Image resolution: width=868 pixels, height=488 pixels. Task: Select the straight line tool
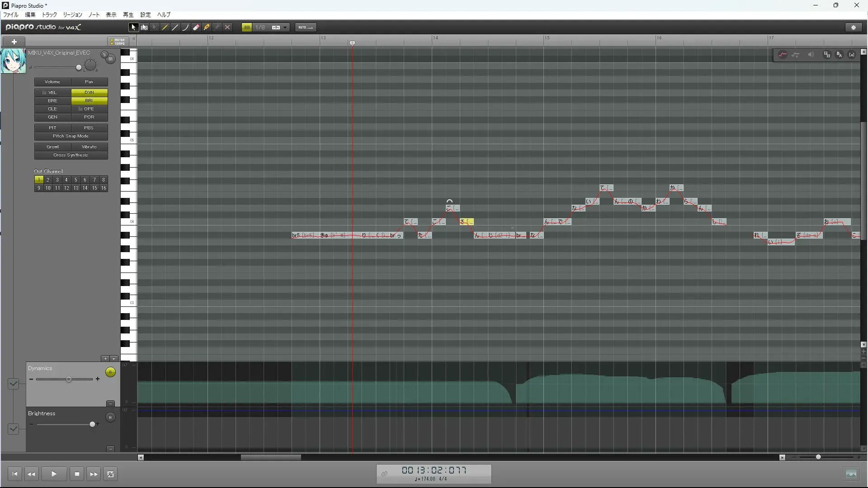coord(175,28)
